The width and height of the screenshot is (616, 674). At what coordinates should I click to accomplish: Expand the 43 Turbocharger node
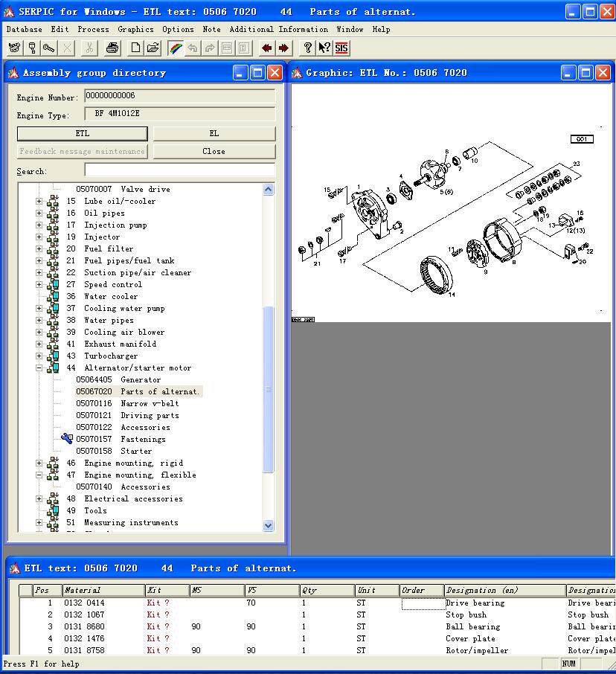click(39, 356)
